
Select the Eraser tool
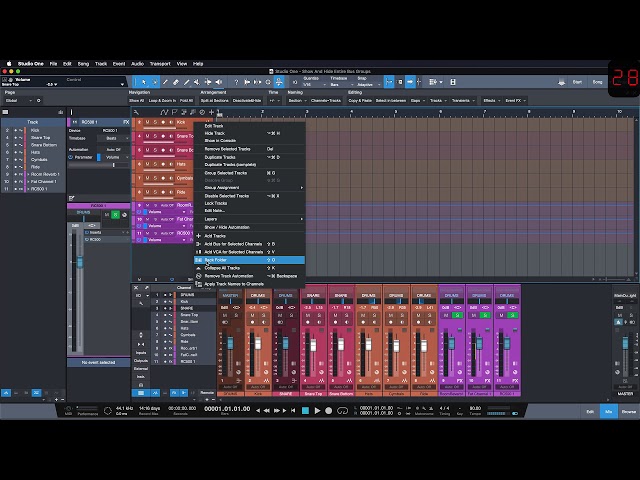(x=176, y=82)
